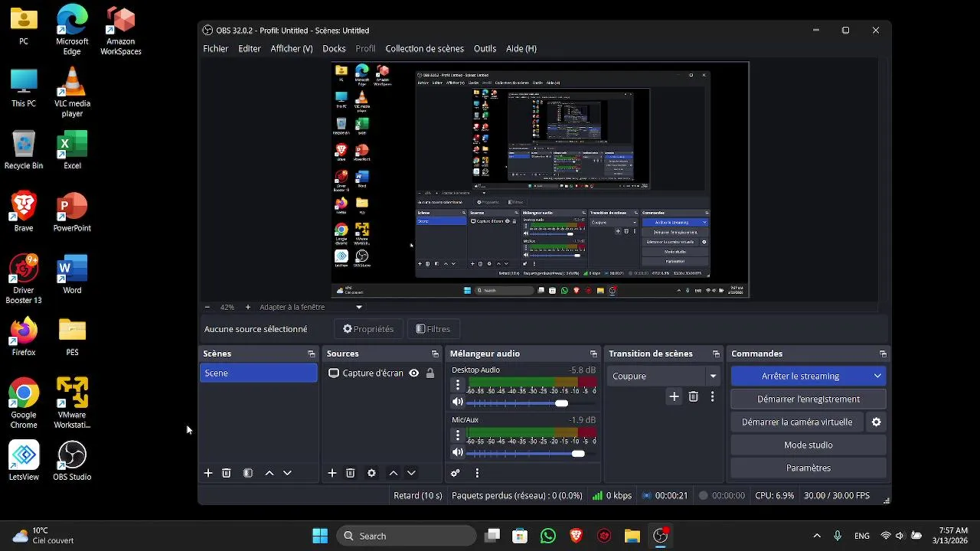Zoom out preview with minus icon
The width and height of the screenshot is (980, 551).
point(207,307)
